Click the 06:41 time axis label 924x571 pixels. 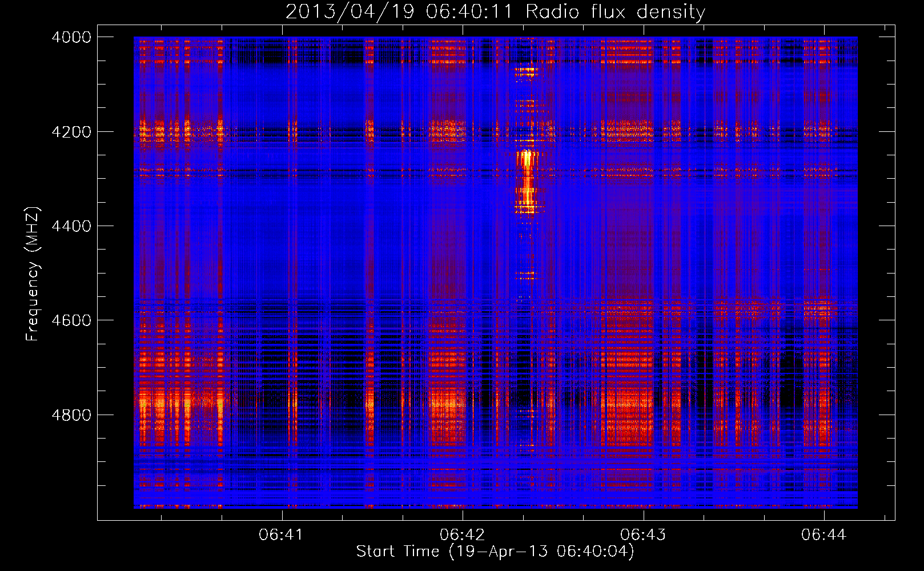[281, 535]
